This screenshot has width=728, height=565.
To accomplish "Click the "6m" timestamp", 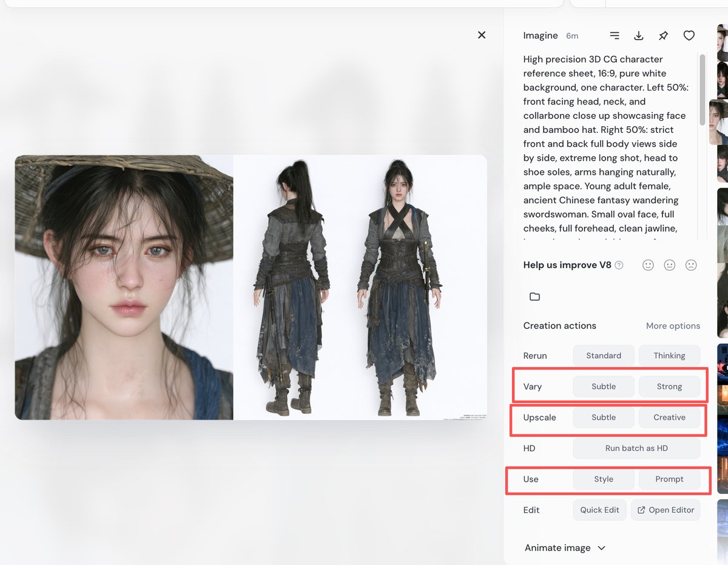I will pyautogui.click(x=572, y=36).
